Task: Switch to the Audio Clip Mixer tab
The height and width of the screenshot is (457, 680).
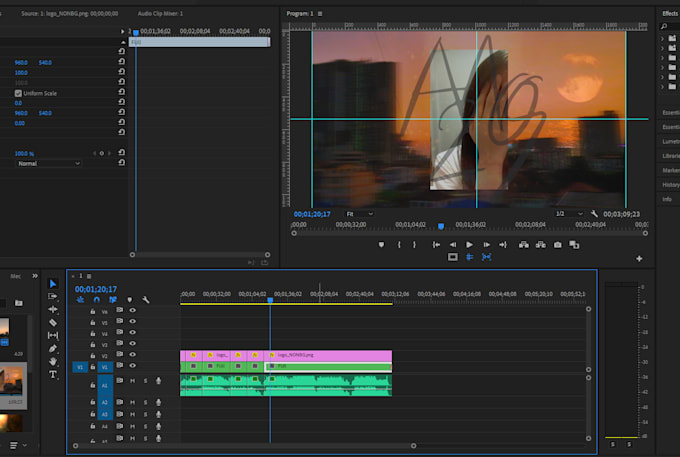Action: click(x=162, y=14)
